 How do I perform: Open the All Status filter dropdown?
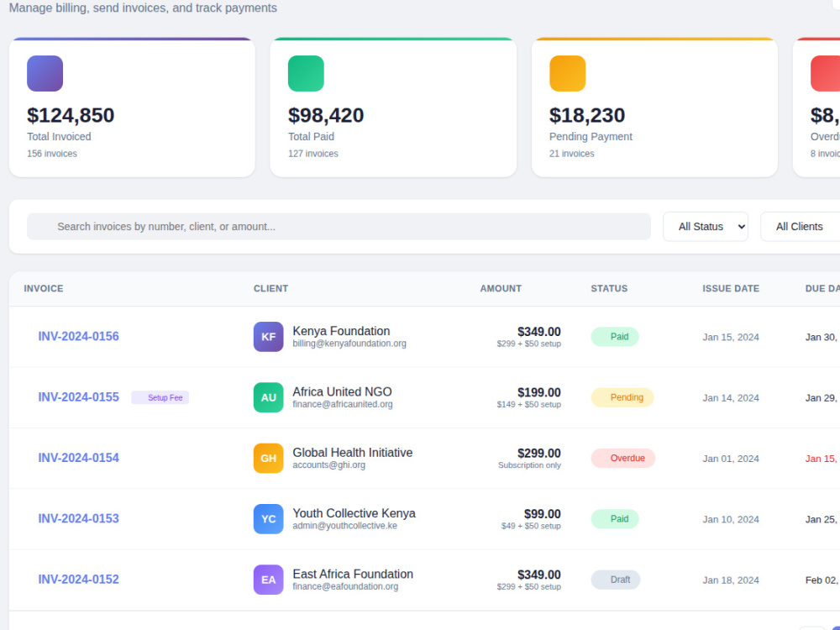tap(706, 227)
